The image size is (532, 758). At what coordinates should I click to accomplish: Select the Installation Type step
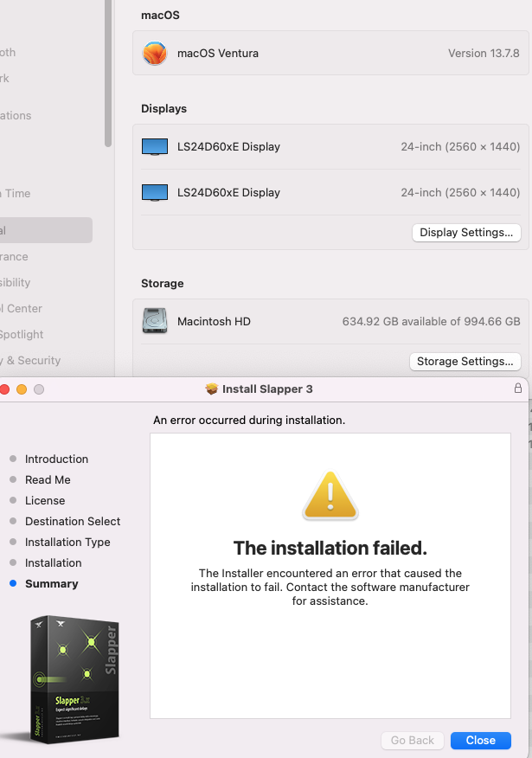[x=67, y=543]
